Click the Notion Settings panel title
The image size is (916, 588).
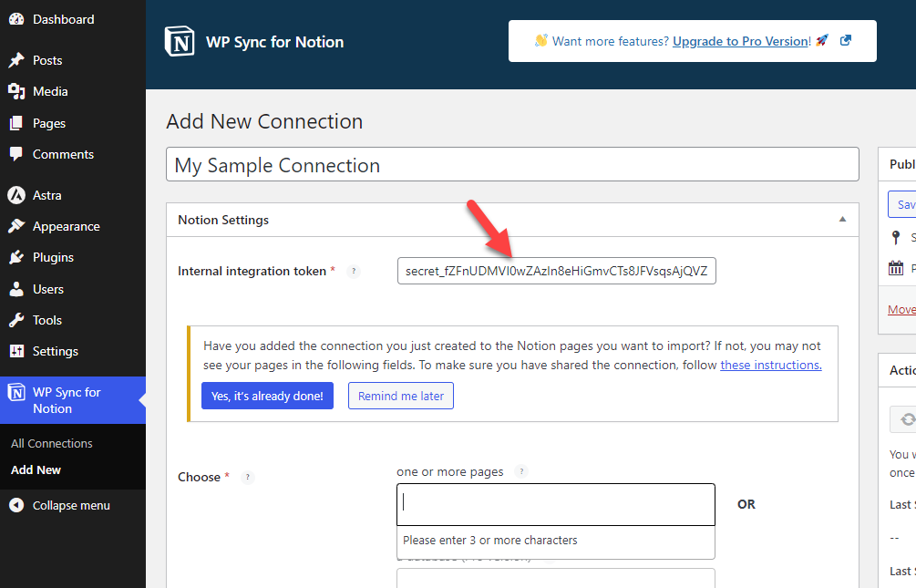point(223,220)
